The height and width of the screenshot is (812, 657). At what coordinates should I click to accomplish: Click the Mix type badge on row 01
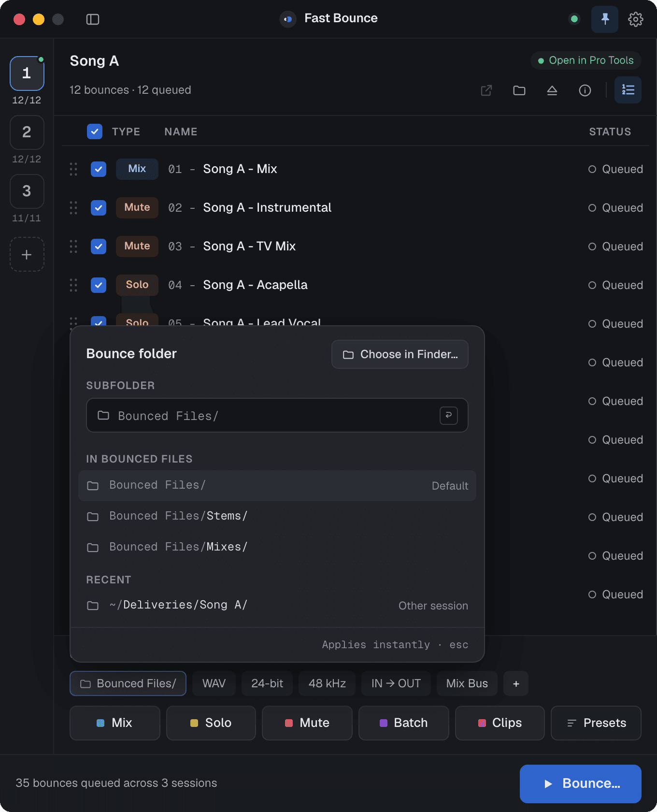137,169
